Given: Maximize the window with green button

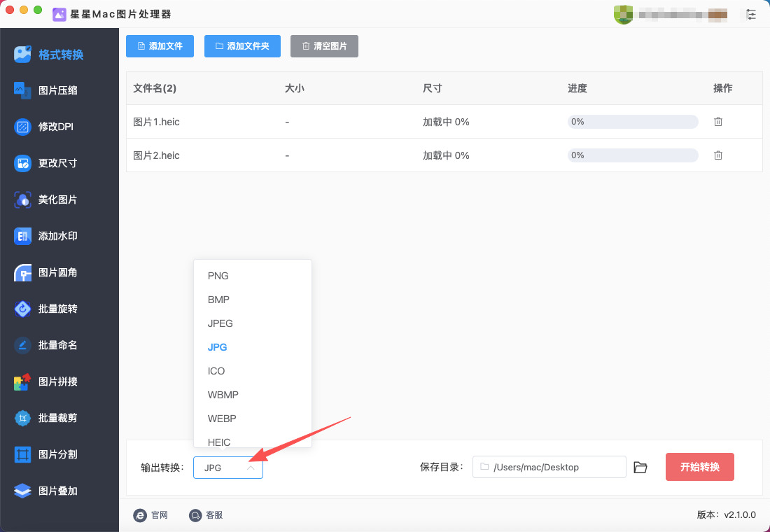Looking at the screenshot, I should [x=37, y=10].
